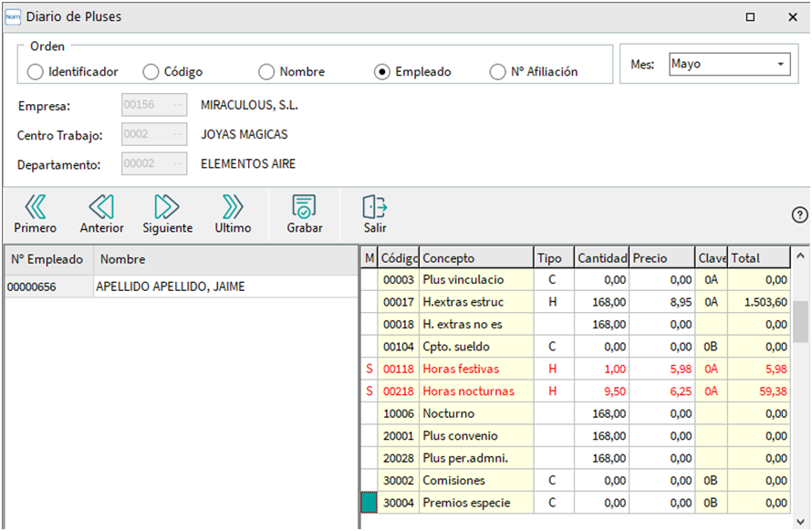
Task: Click the teal marker cell for Premios especie
Action: (370, 503)
